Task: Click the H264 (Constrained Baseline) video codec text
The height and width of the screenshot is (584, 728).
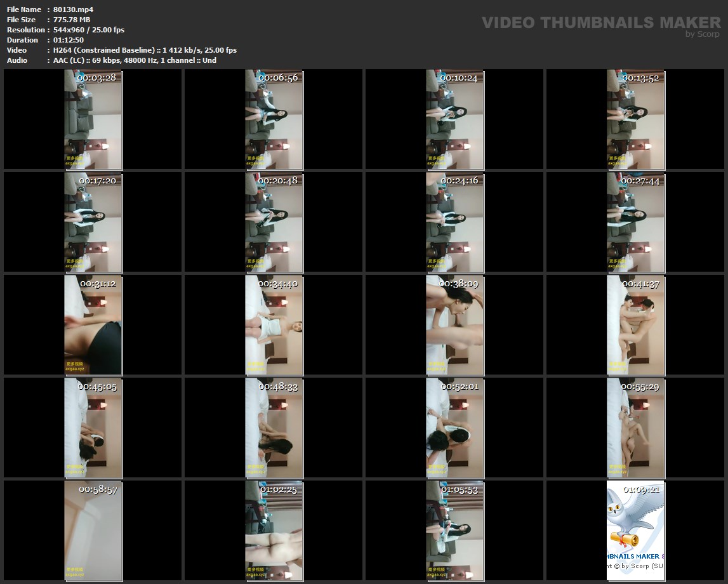Action: tap(145, 50)
